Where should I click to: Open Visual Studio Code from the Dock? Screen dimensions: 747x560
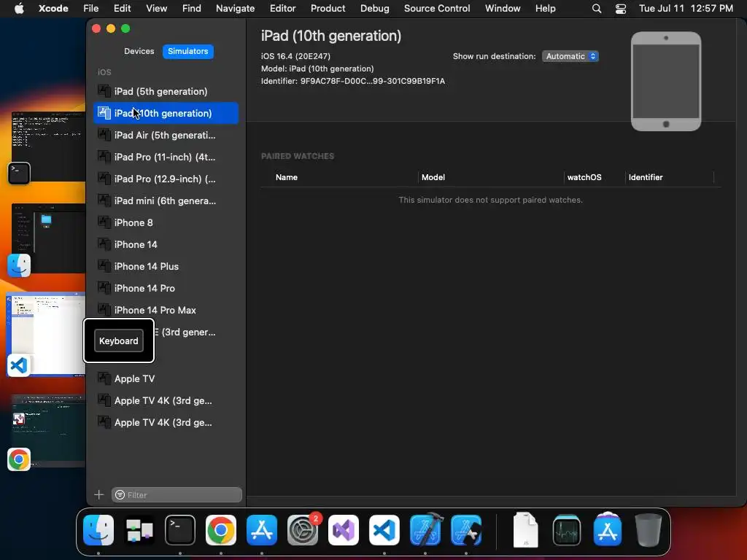click(x=384, y=530)
